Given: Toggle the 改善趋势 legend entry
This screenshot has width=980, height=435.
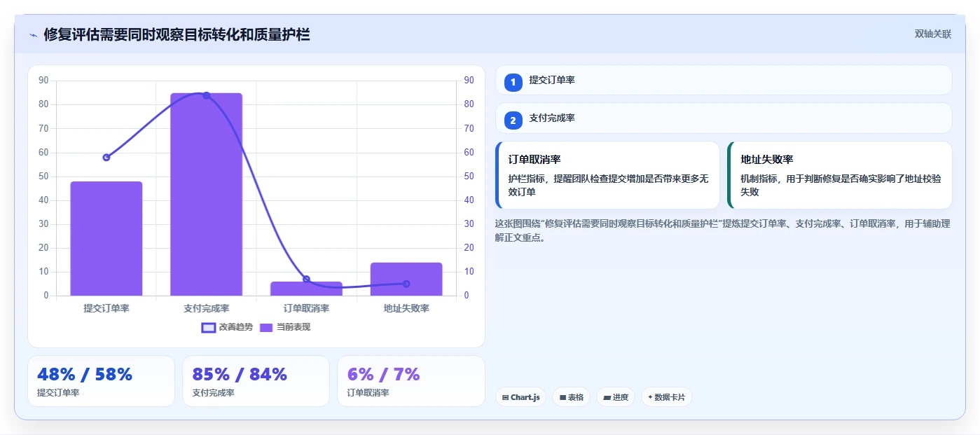Looking at the screenshot, I should tap(227, 327).
